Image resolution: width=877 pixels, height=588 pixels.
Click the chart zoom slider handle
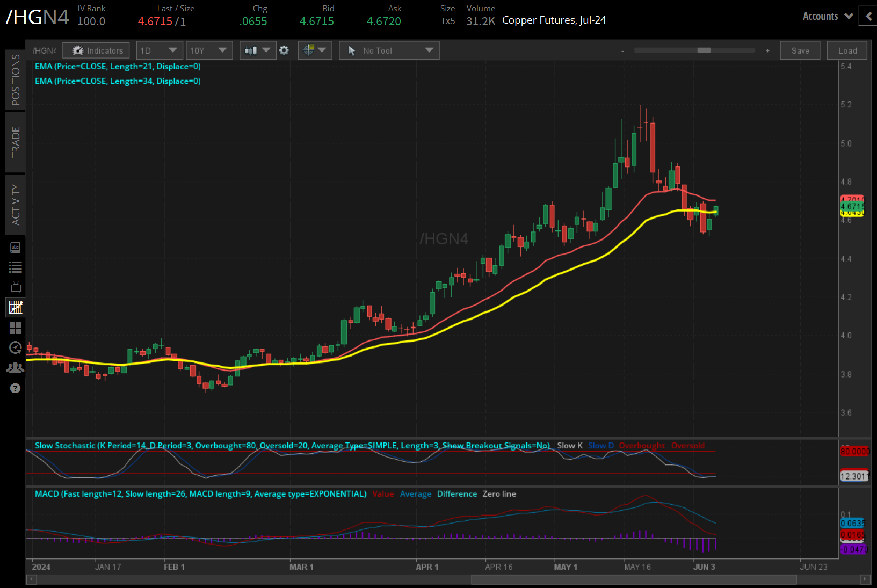point(704,50)
